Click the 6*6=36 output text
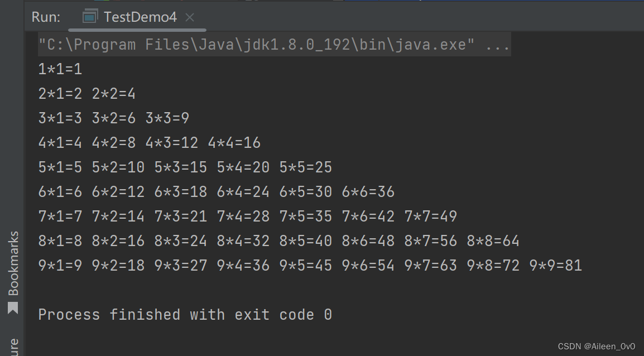644x356 pixels. (368, 192)
